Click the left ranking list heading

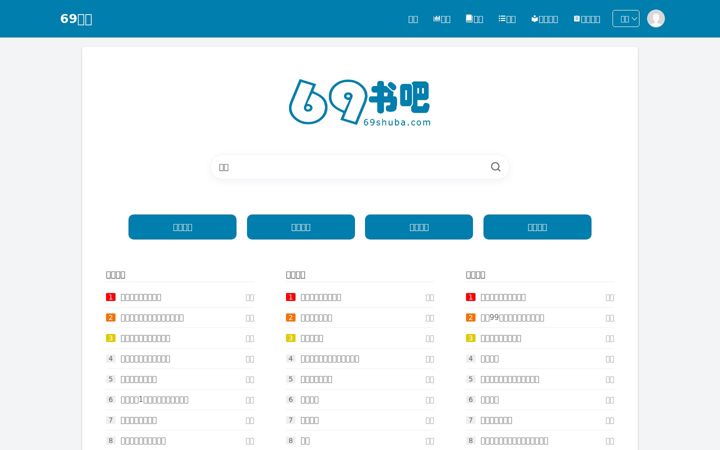(x=115, y=275)
